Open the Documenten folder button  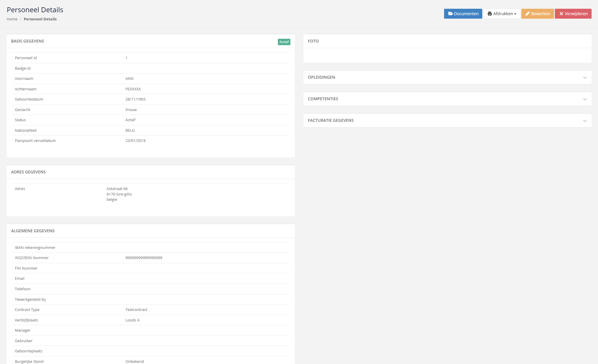463,14
